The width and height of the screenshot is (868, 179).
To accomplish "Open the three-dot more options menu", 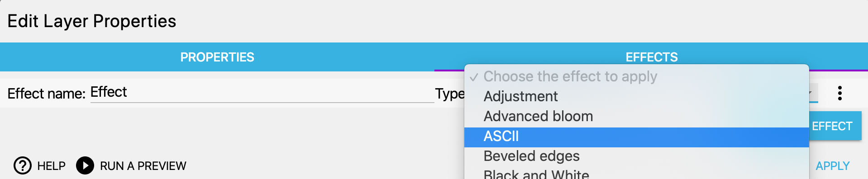I will (x=839, y=93).
